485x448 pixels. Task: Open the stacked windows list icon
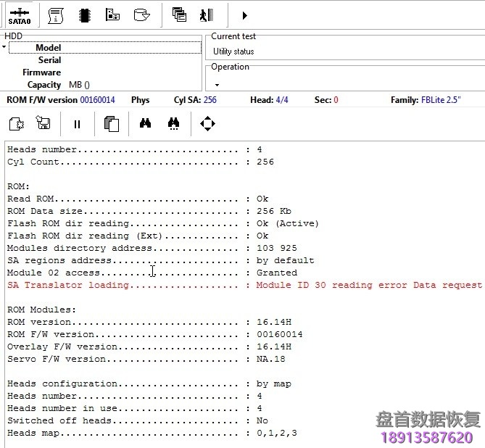pyautogui.click(x=179, y=14)
